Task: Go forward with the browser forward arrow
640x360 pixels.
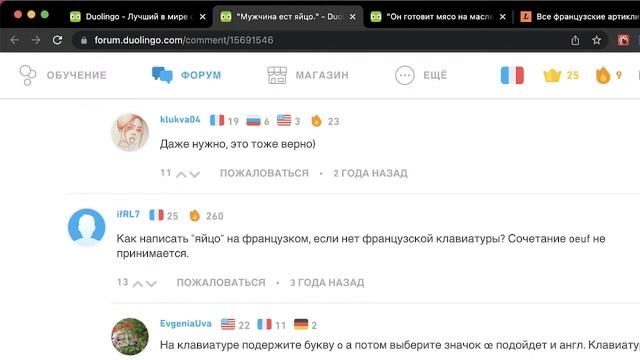Action: coord(36,40)
